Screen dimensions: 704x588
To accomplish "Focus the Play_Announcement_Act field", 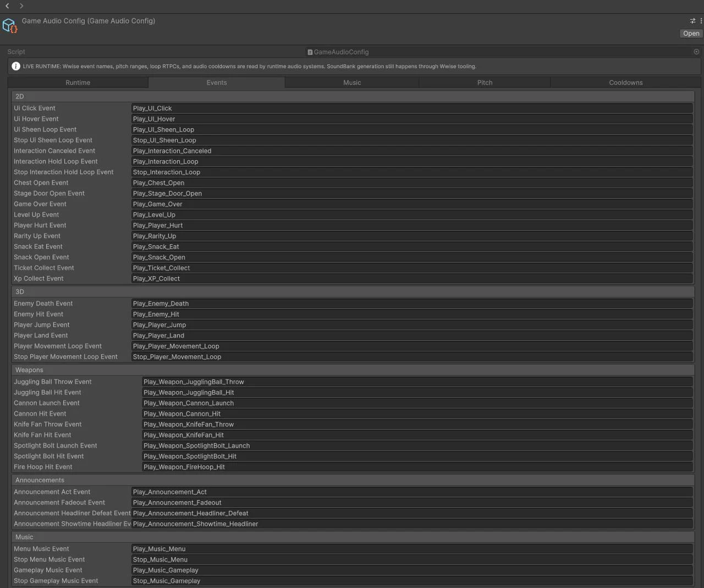I will [412, 492].
